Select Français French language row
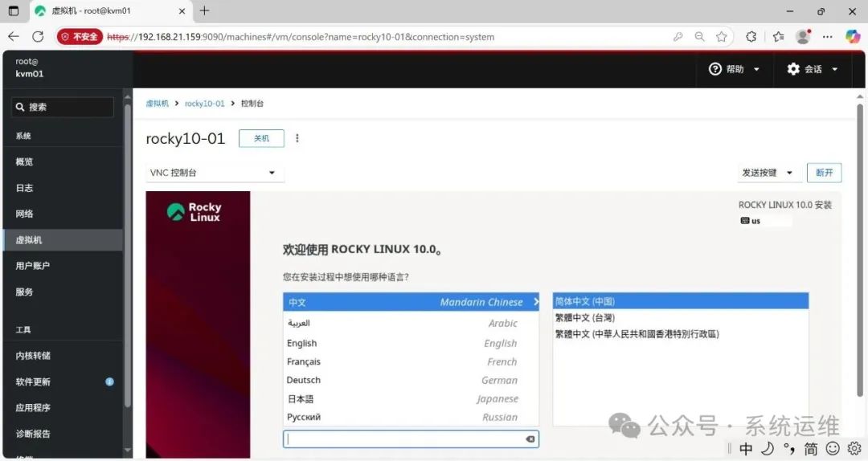This screenshot has width=868, height=461. point(411,361)
